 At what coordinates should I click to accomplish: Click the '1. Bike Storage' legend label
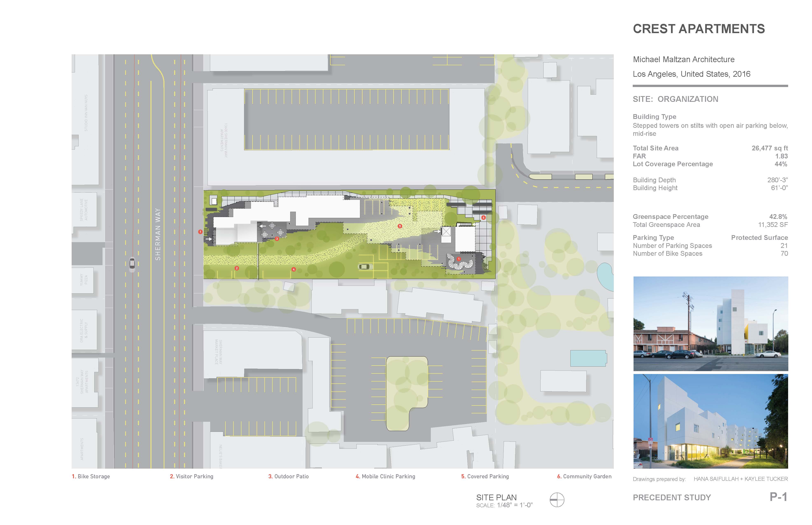click(x=91, y=476)
